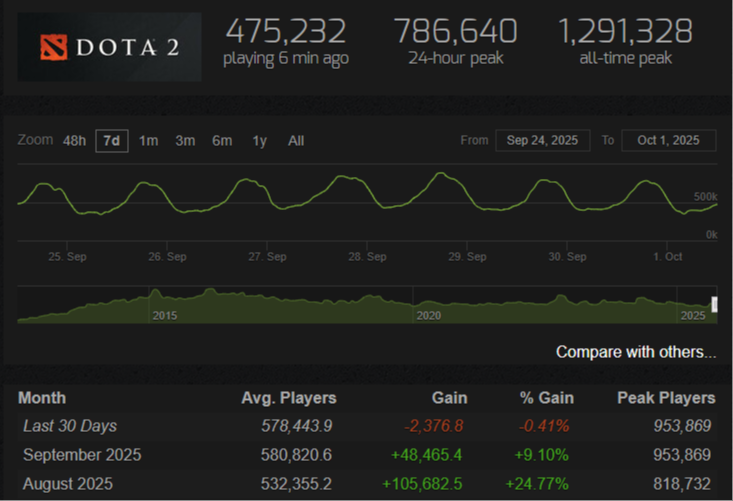This screenshot has height=501, width=733.
Task: Click 2015 in the overview navigator
Action: (165, 315)
